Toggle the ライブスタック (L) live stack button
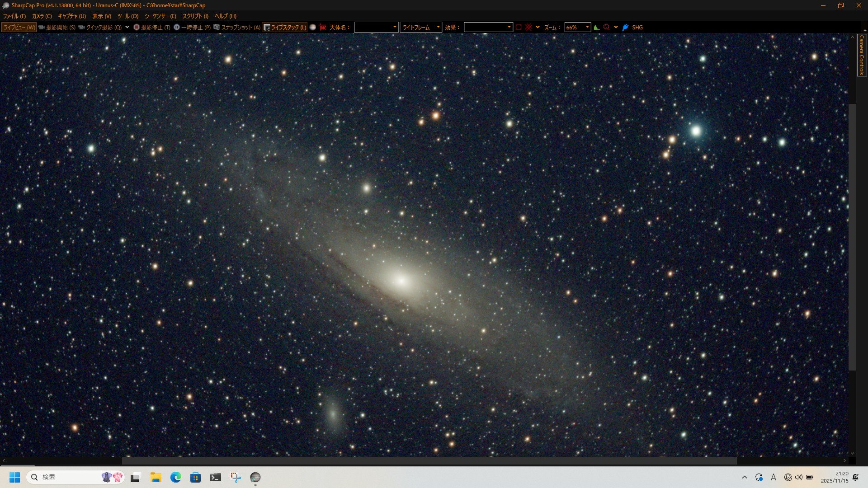This screenshot has height=488, width=868. [x=285, y=27]
